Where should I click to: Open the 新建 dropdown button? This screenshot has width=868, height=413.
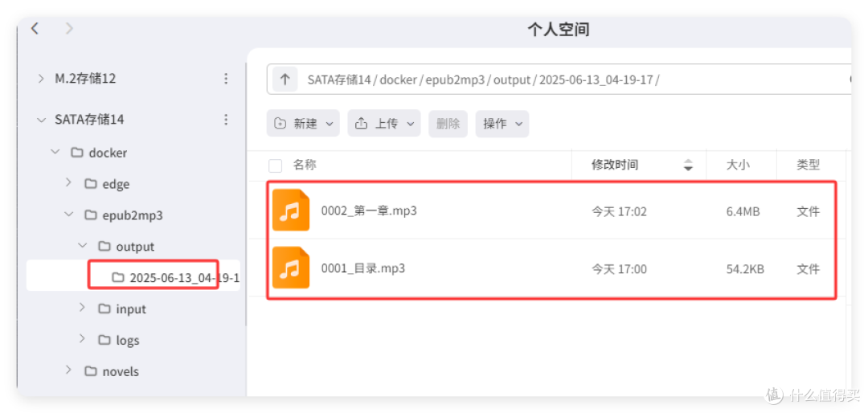303,124
